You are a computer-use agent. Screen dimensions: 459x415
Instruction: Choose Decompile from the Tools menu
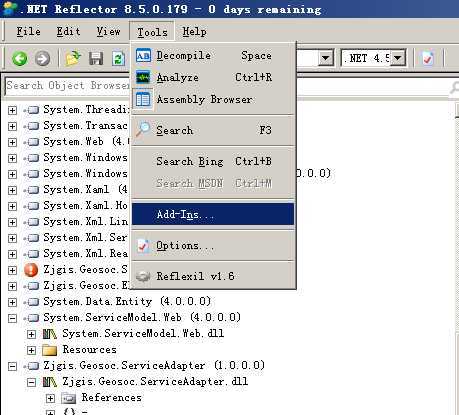click(x=213, y=55)
